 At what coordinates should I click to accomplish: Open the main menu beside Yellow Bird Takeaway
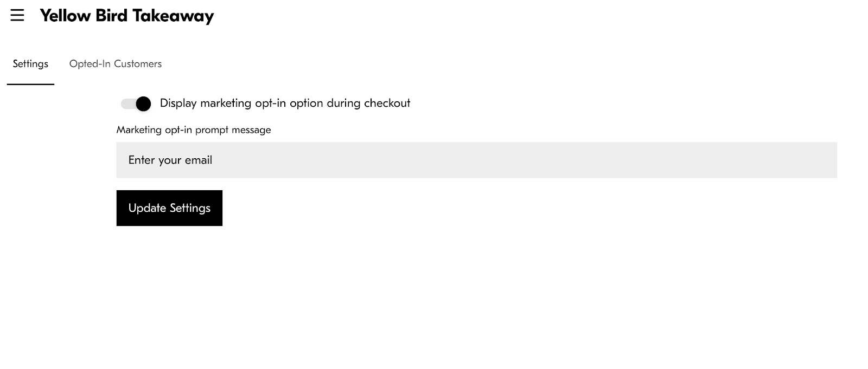coord(17,15)
